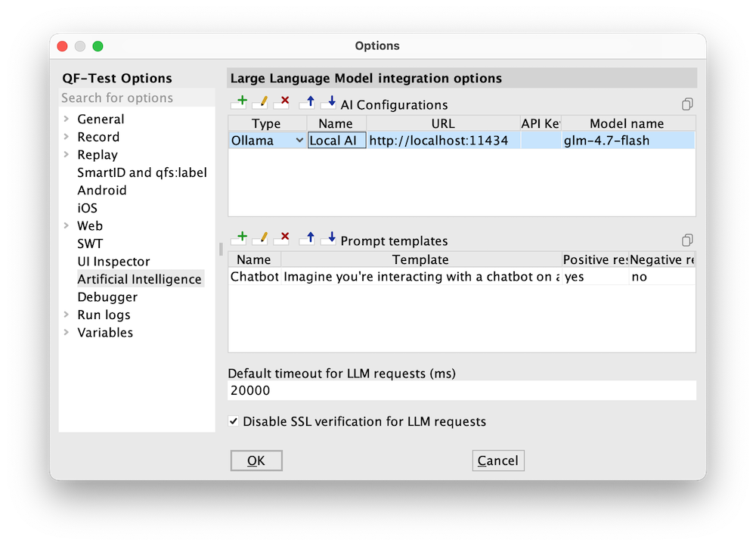The width and height of the screenshot is (756, 546).
Task: Confirm settings with the OK button
Action: pos(256,460)
